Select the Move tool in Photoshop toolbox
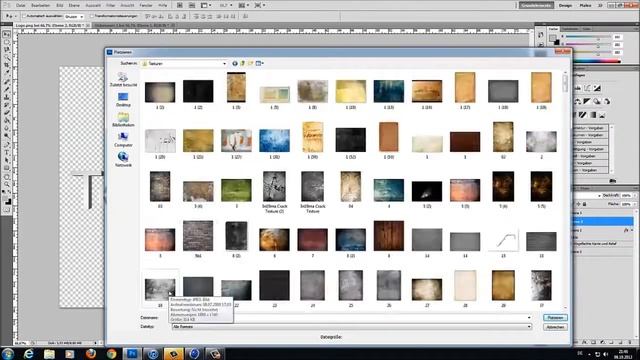640x360 pixels. tap(7, 35)
